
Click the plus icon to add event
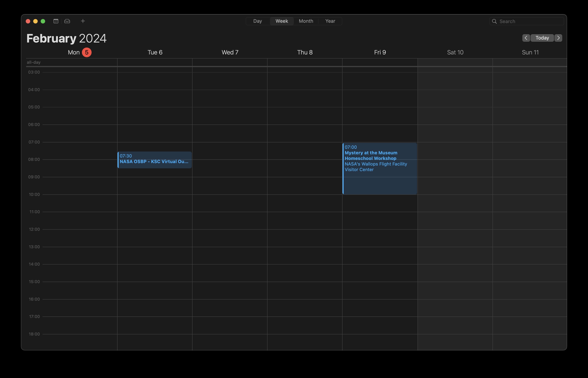(x=83, y=21)
